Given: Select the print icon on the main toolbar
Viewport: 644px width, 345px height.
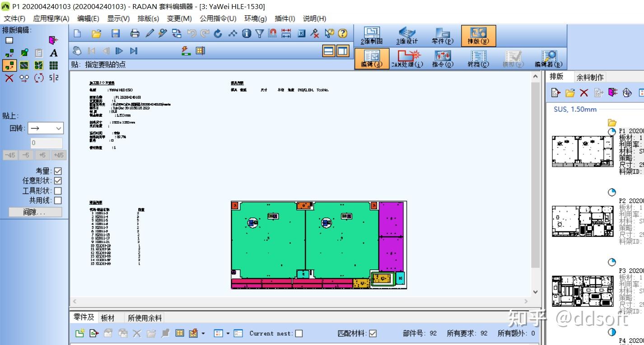Looking at the screenshot, I should click(135, 33).
